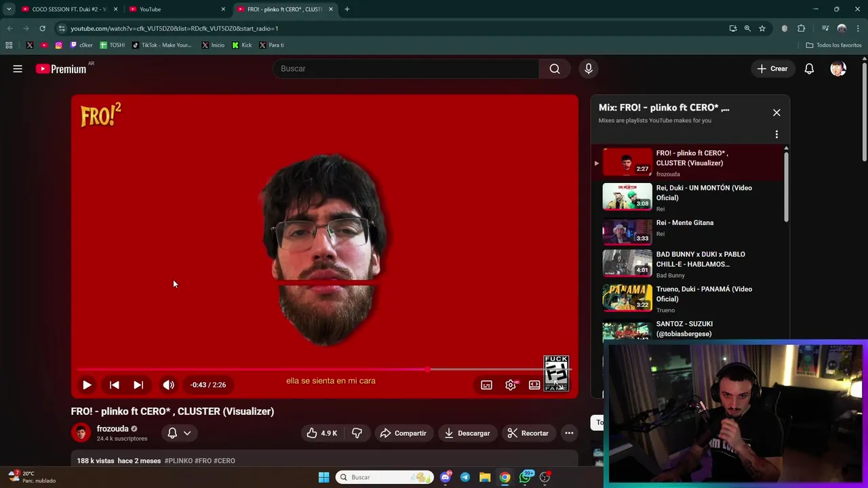Open the Instagram bookmark icon
Screen dimensions: 868x488
point(58,45)
